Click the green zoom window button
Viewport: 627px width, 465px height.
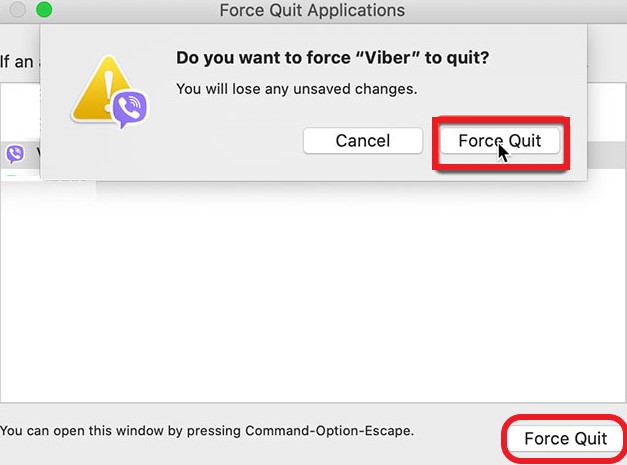point(44,11)
